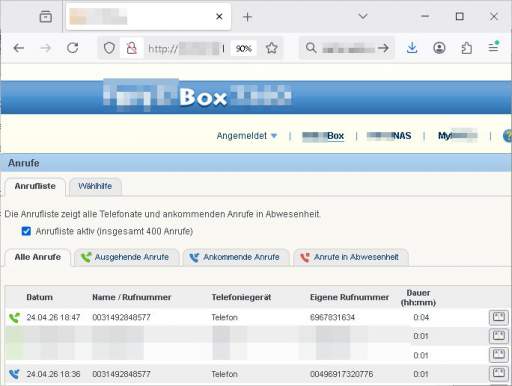Click the incoming call icon at 18:36
Viewport: 512px width, 386px height.
coord(14,374)
